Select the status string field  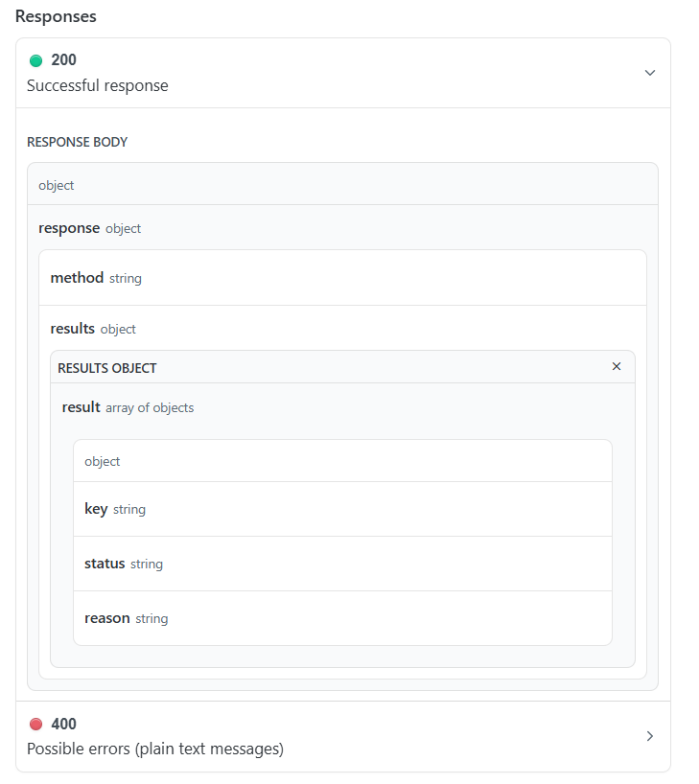342,564
